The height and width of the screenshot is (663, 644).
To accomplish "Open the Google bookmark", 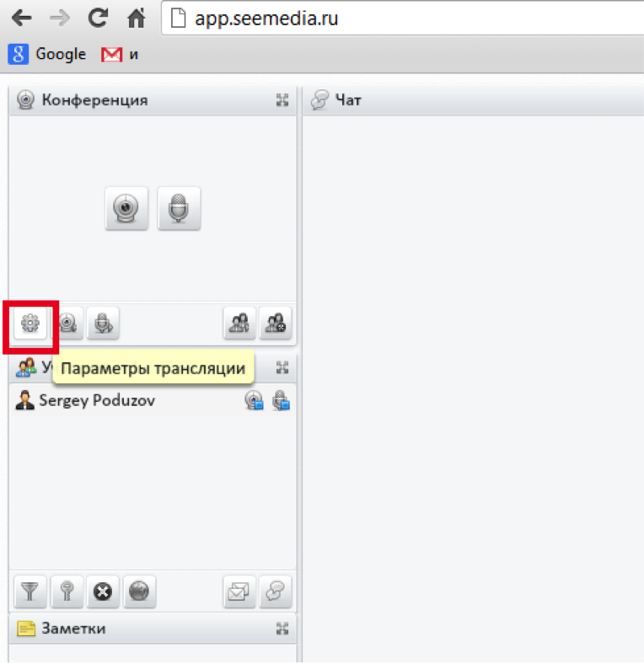I will [46, 54].
